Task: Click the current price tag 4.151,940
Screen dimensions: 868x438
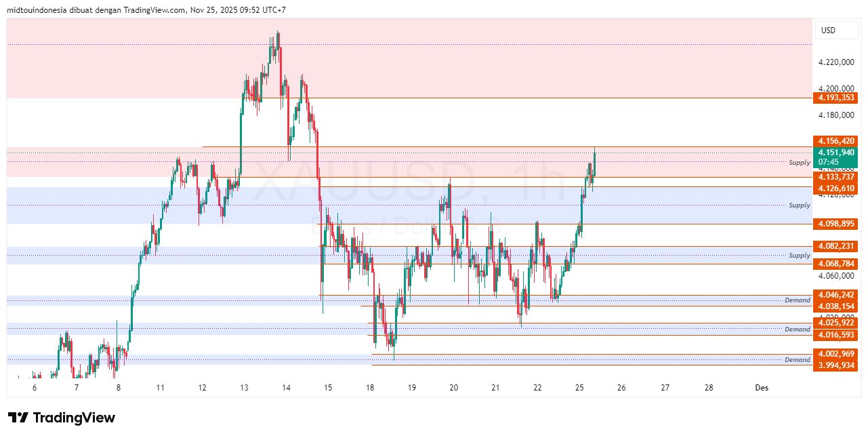Action: click(836, 153)
